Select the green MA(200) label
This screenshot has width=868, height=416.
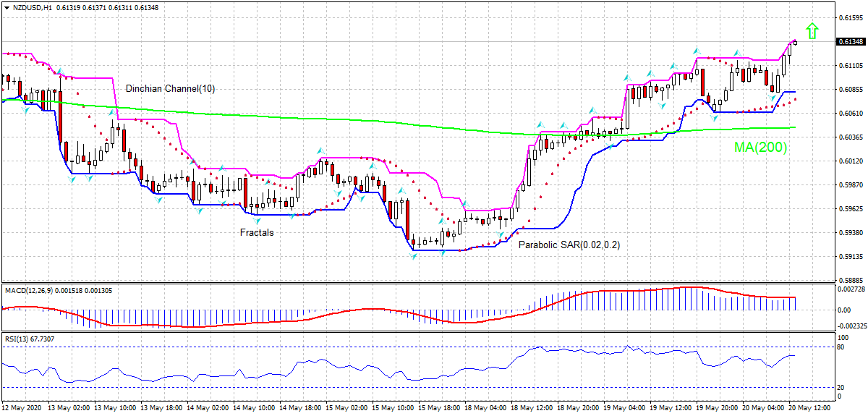[760, 148]
